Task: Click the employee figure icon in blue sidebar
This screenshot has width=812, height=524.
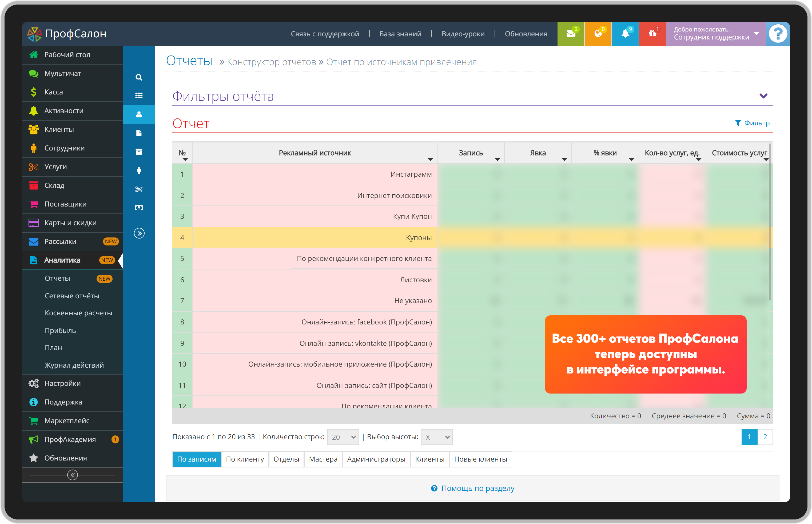Action: coord(139,170)
